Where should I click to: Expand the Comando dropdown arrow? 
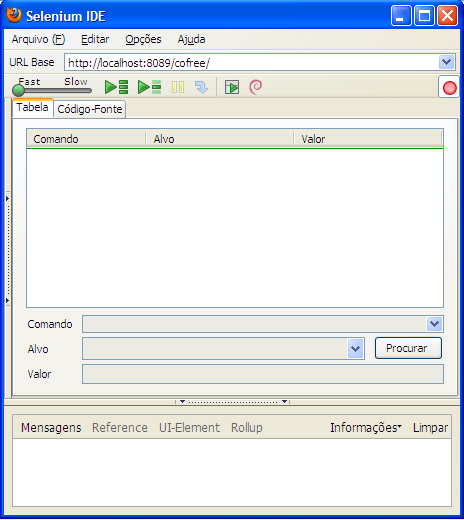point(434,324)
